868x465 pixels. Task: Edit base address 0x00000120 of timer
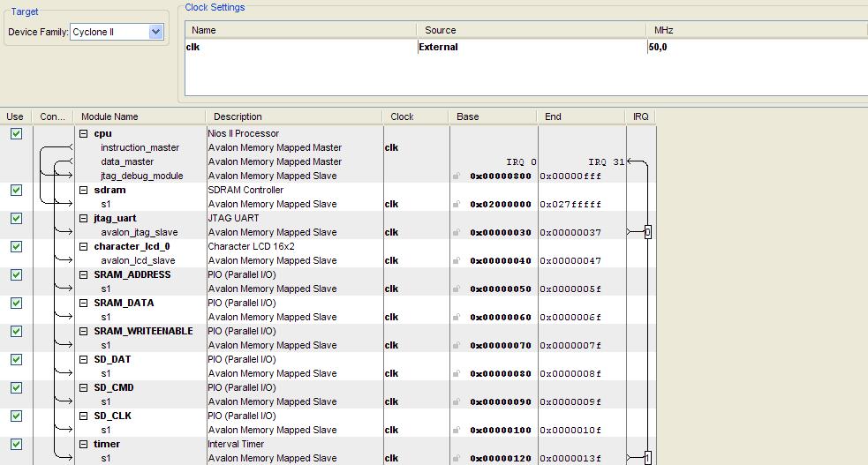pyautogui.click(x=501, y=458)
